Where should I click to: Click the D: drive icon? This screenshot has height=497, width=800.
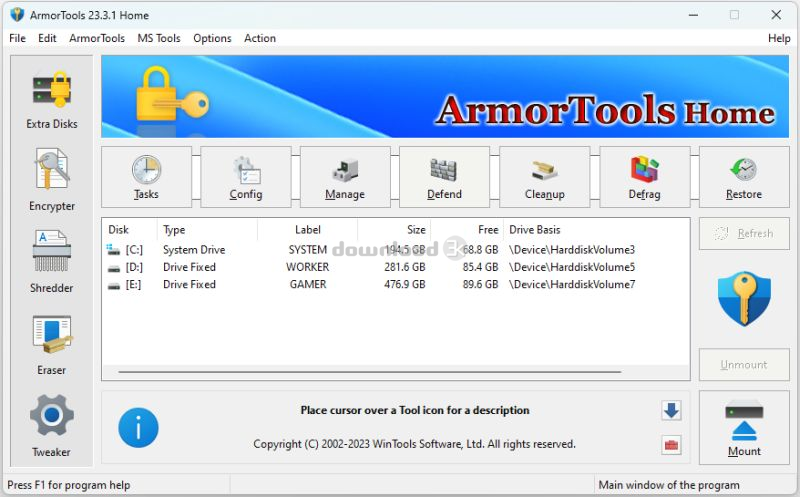pos(114,268)
